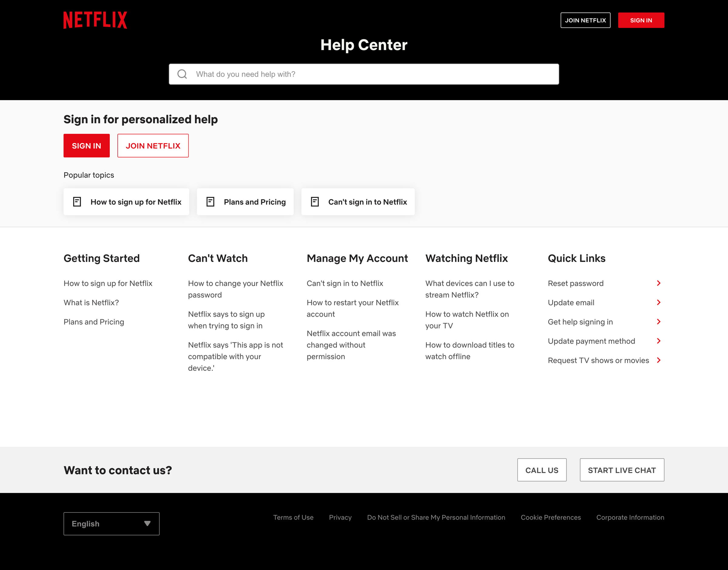
Task: Click the search magnifier icon
Action: (x=182, y=74)
